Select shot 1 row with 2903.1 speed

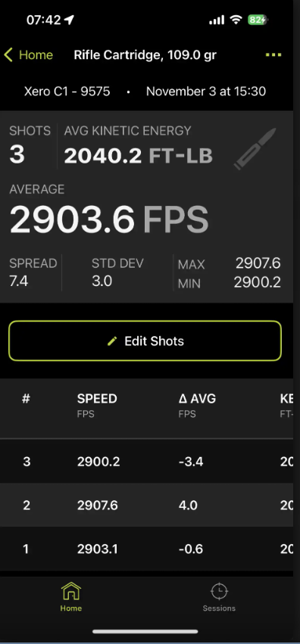(146, 549)
